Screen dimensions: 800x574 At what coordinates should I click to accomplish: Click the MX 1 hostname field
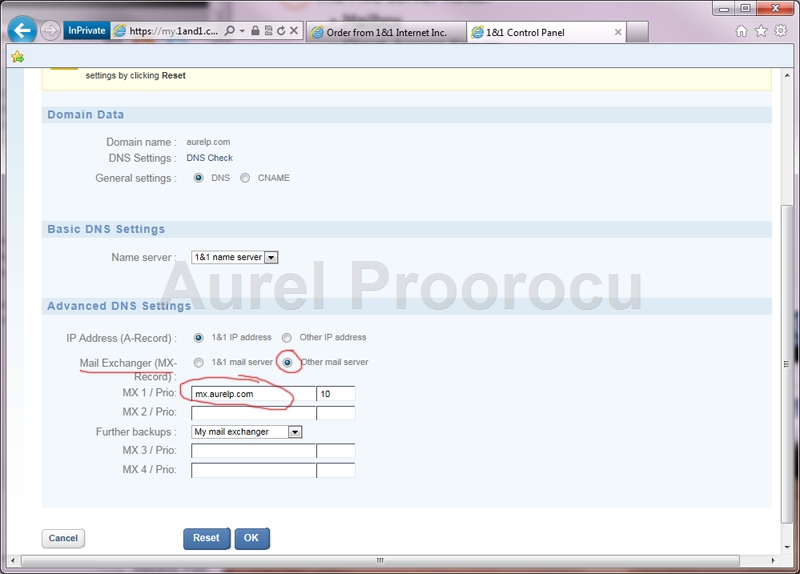254,394
